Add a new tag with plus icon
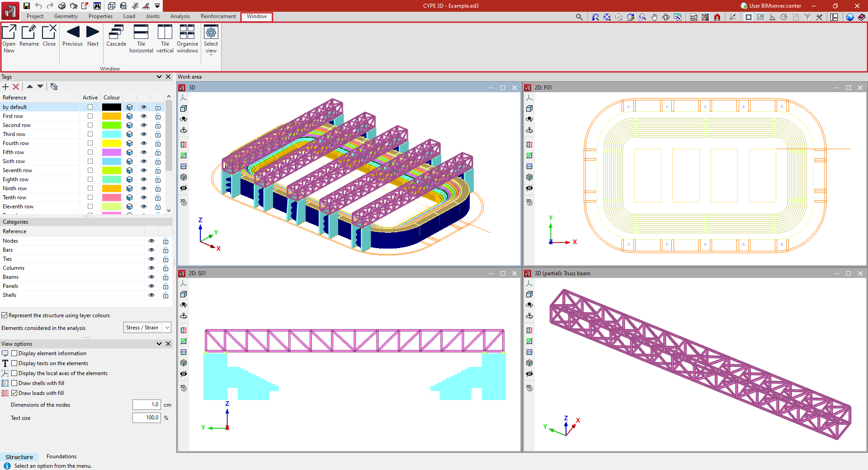Image resolution: width=868 pixels, height=470 pixels. [5, 87]
